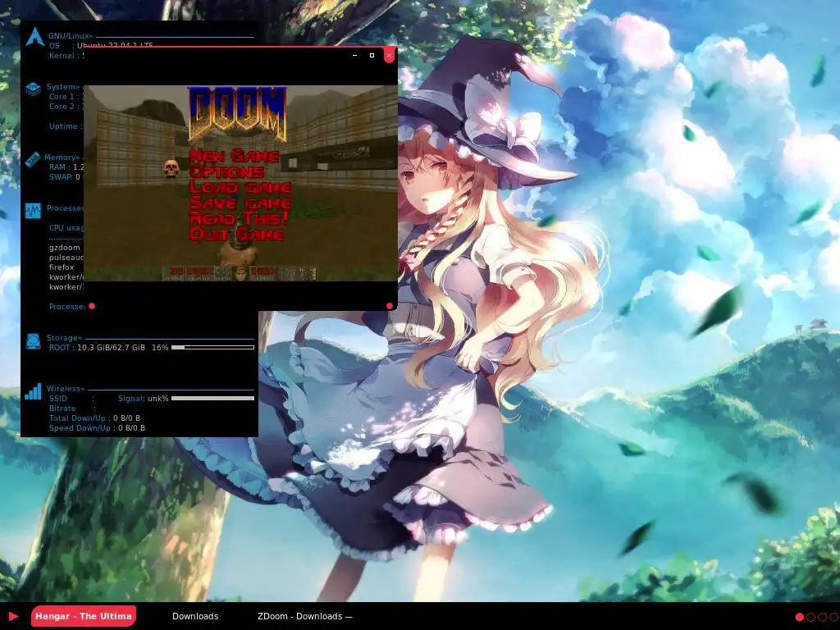Click the gzdoom process entry
Image resolution: width=840 pixels, height=630 pixels.
tap(64, 248)
